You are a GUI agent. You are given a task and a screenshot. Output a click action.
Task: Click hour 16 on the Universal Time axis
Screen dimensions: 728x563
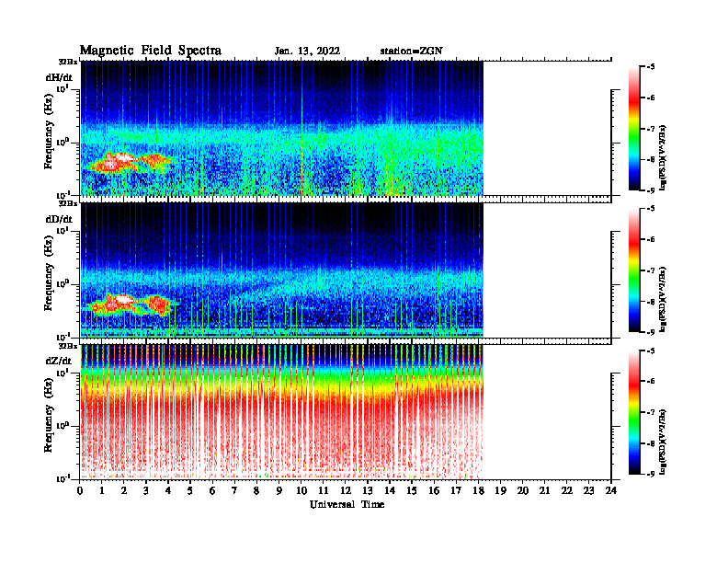[434, 491]
